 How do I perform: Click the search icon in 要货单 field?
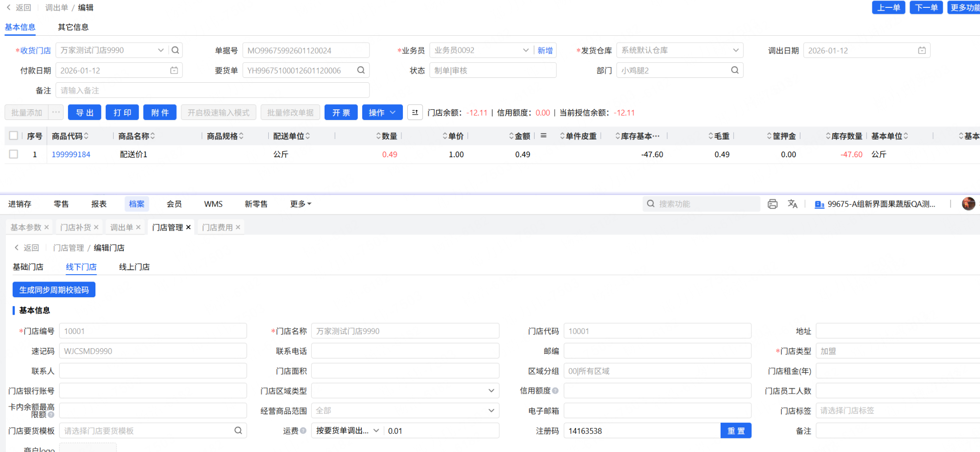pos(361,71)
